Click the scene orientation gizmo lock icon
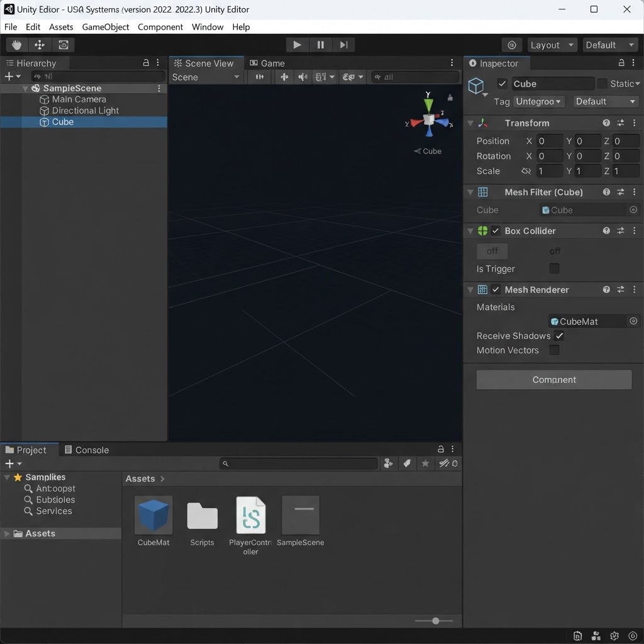Screen dimensions: 644x644 [x=450, y=97]
